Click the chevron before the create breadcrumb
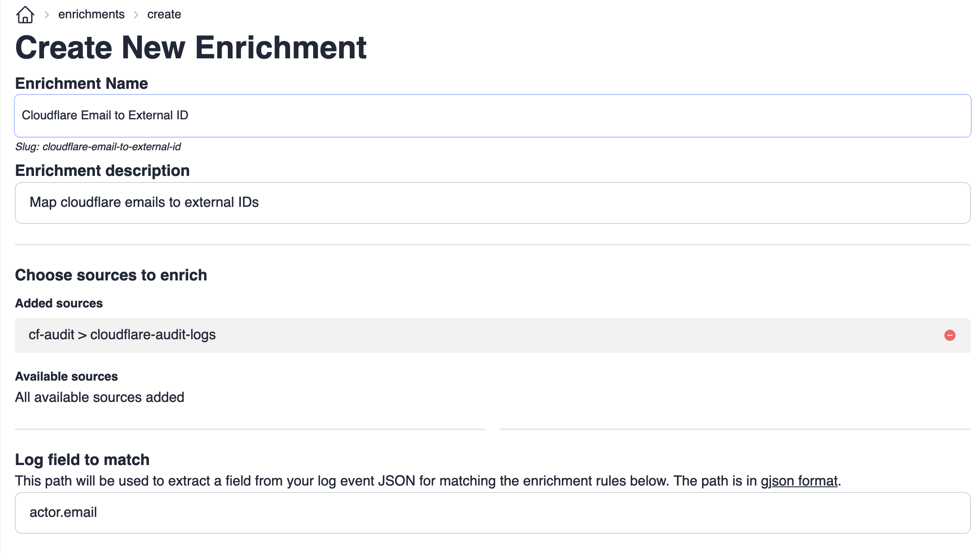This screenshot has width=980, height=553. tap(136, 15)
